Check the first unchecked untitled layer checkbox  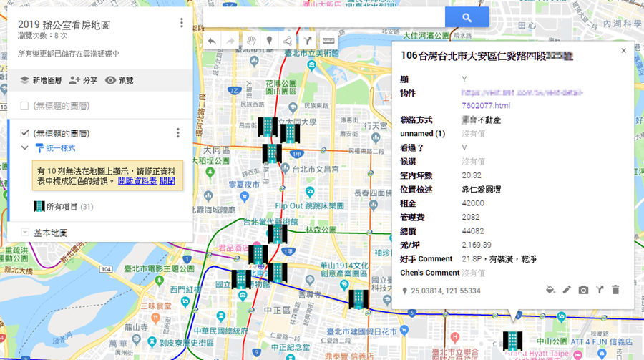coord(25,106)
